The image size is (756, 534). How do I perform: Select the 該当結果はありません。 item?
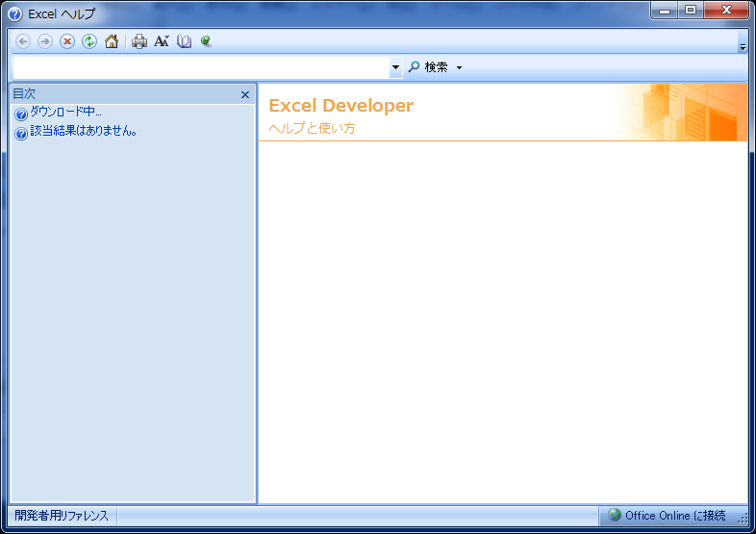click(x=84, y=131)
